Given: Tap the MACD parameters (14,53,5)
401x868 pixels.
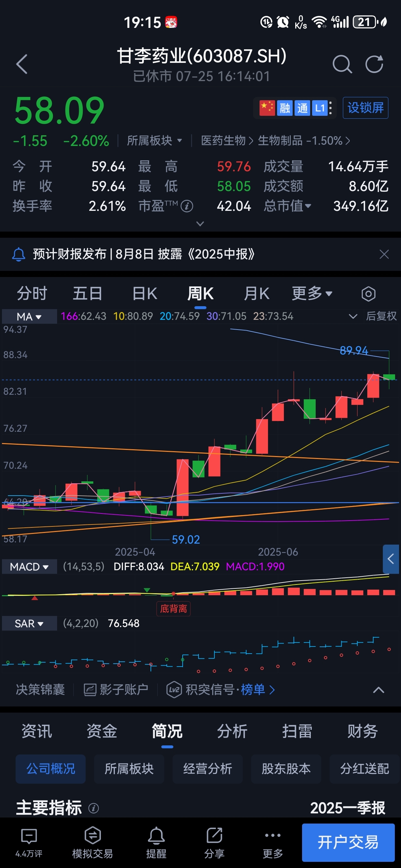Looking at the screenshot, I should (84, 566).
